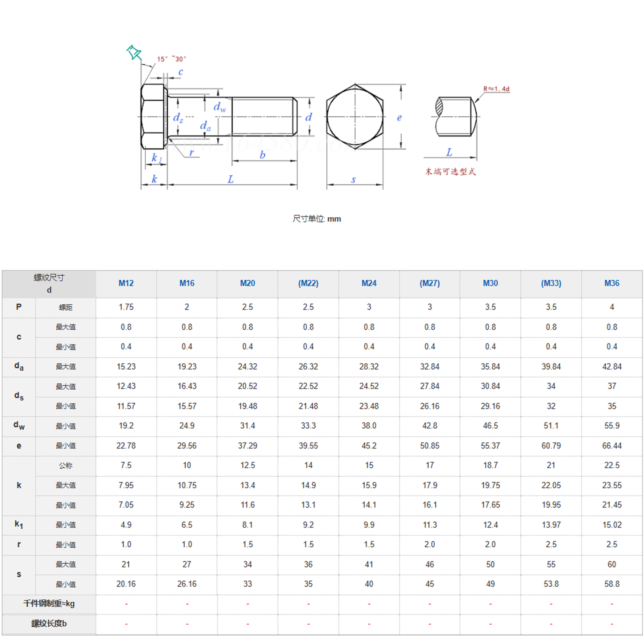Image resolution: width=644 pixels, height=644 pixels.
Task: Select the 千件钢制重≈kg row label
Action: pos(49,604)
